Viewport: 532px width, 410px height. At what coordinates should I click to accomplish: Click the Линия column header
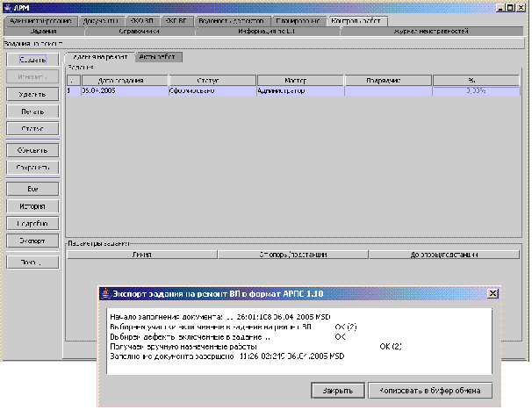coord(142,255)
